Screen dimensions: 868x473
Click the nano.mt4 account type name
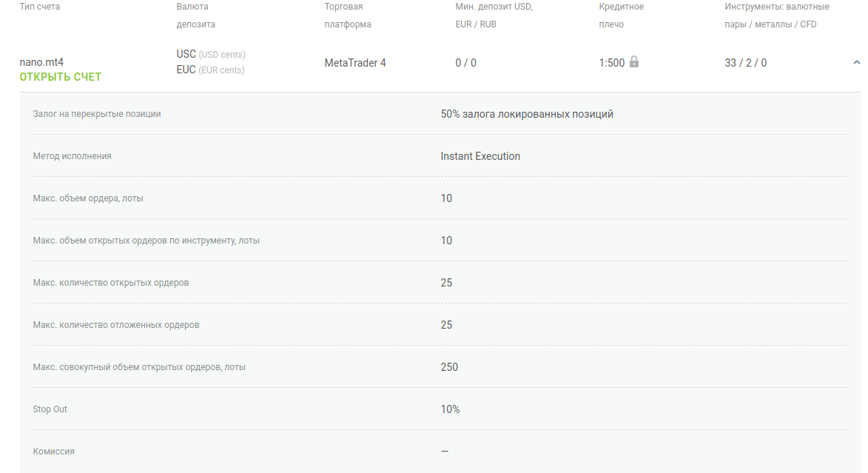click(41, 62)
